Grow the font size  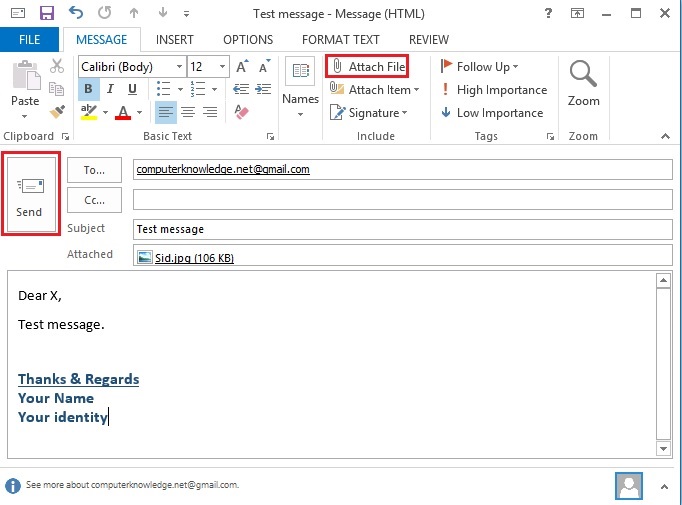(x=242, y=66)
